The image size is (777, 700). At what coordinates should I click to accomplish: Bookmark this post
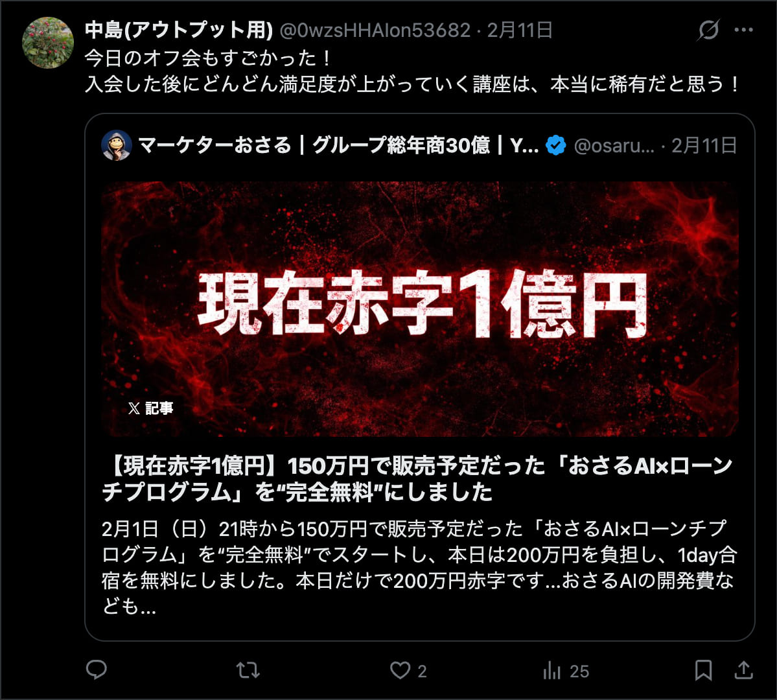(703, 670)
